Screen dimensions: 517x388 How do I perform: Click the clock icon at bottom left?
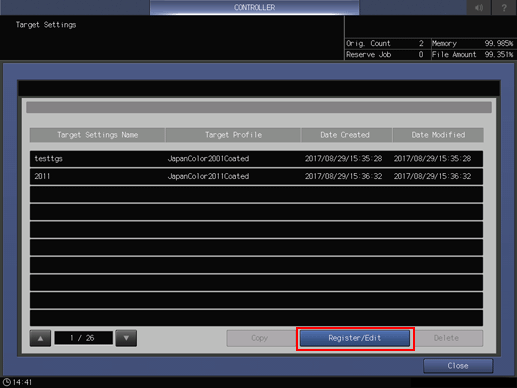[7, 382]
